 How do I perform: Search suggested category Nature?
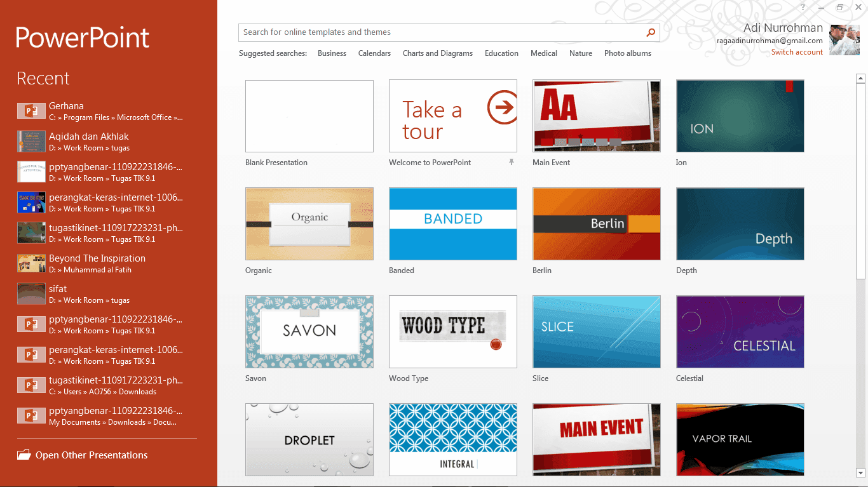coord(581,53)
